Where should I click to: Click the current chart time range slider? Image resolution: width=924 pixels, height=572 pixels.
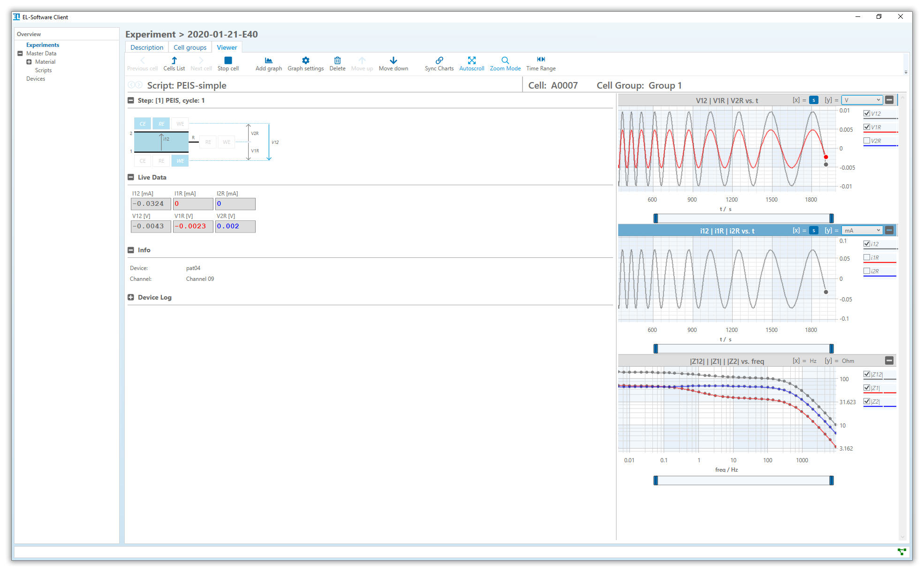pos(743,348)
